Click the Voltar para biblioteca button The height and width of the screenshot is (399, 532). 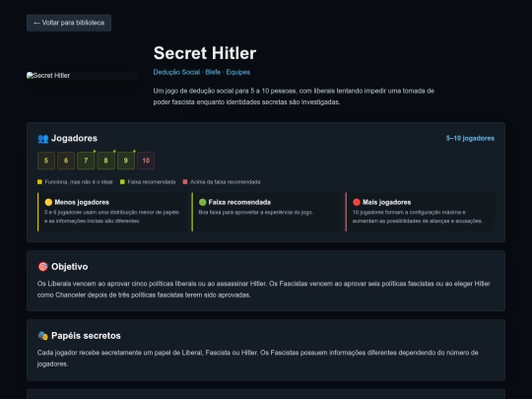[x=69, y=23]
